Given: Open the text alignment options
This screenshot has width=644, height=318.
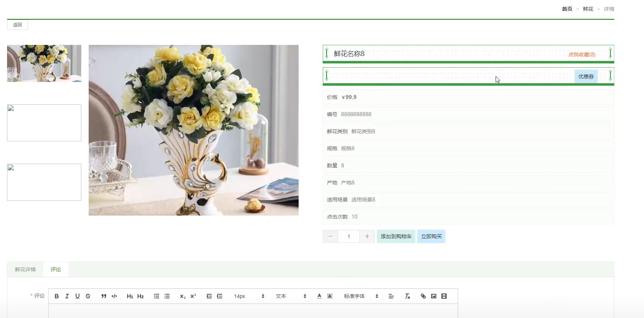Looking at the screenshot, I should click(391, 296).
